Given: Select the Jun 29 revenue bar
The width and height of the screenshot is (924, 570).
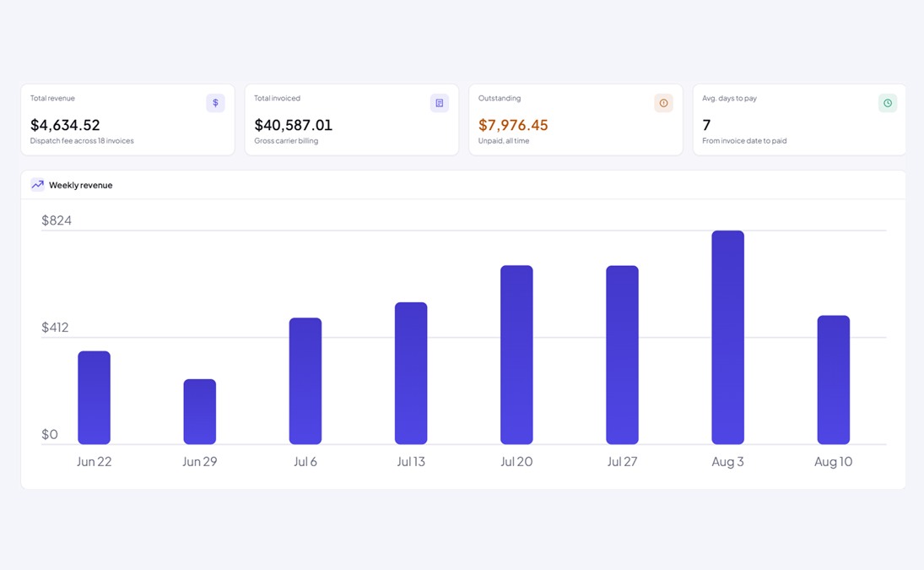Looking at the screenshot, I should (200, 411).
